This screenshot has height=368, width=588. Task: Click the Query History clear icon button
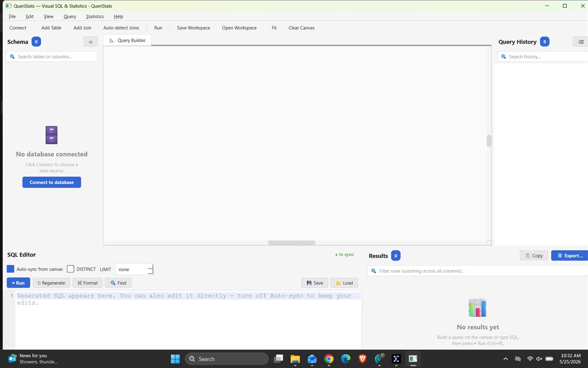click(581, 42)
